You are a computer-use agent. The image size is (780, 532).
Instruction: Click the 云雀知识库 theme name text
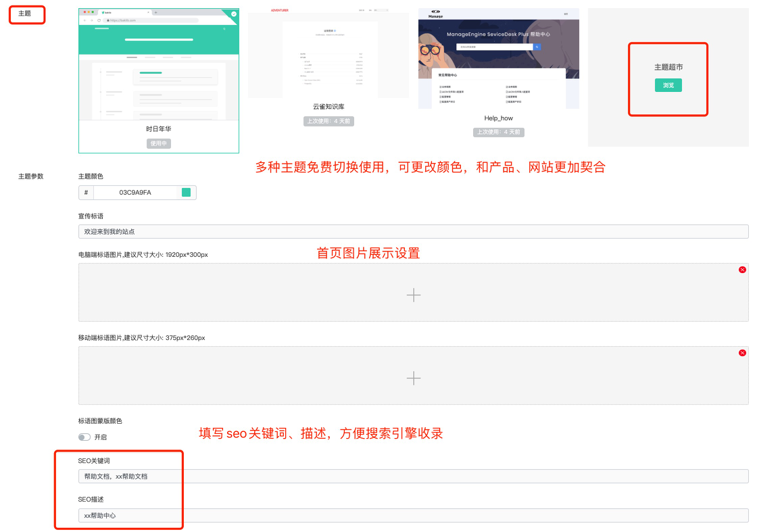coord(328,107)
